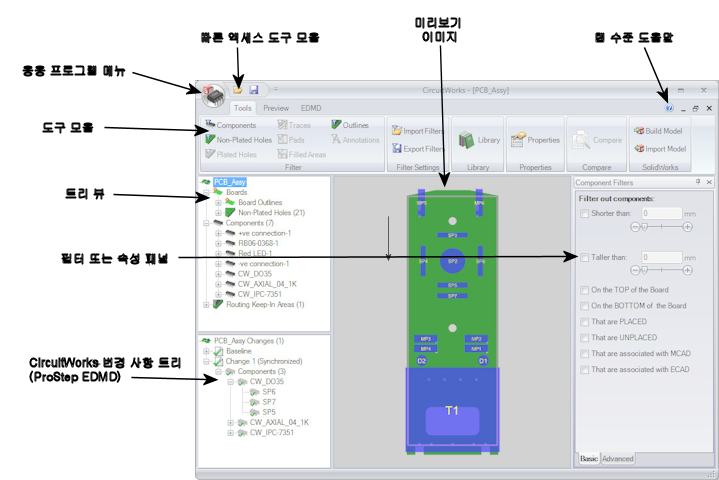Image resolution: width=719 pixels, height=480 pixels.
Task: Toggle the Annotations filter
Action: pyautogui.click(x=355, y=140)
